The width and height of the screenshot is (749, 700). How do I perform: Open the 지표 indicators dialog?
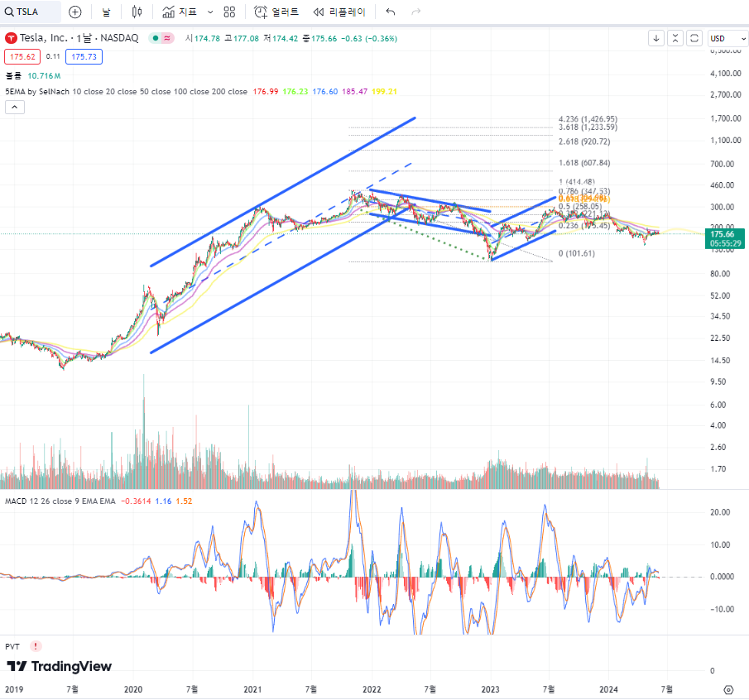[x=180, y=12]
